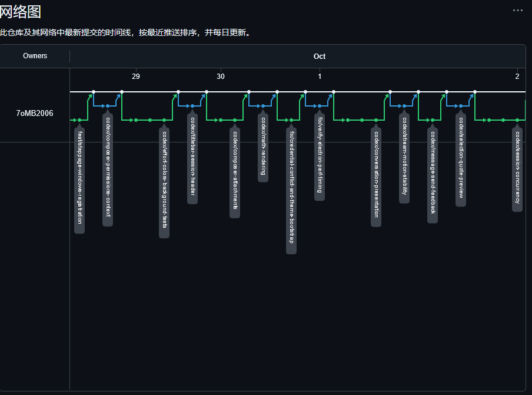Click the 7oMB2006 owner name

[x=35, y=114]
